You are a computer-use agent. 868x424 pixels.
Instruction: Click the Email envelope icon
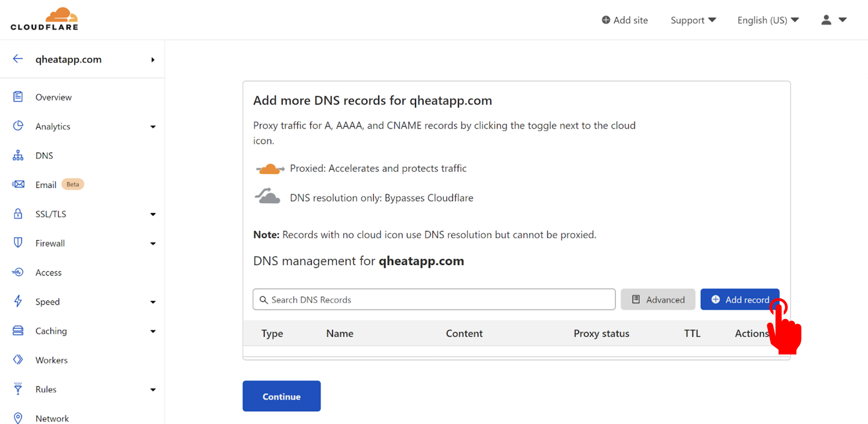(18, 184)
